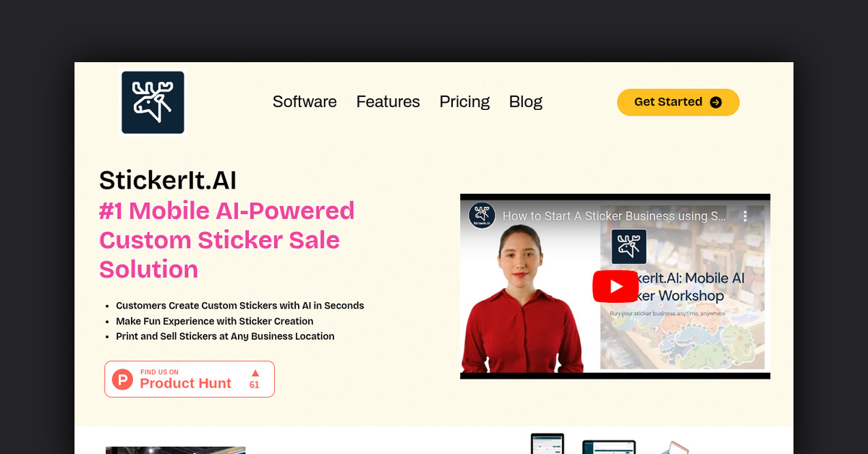Play the YouTube video with red play button
This screenshot has height=454, width=868.
616,286
